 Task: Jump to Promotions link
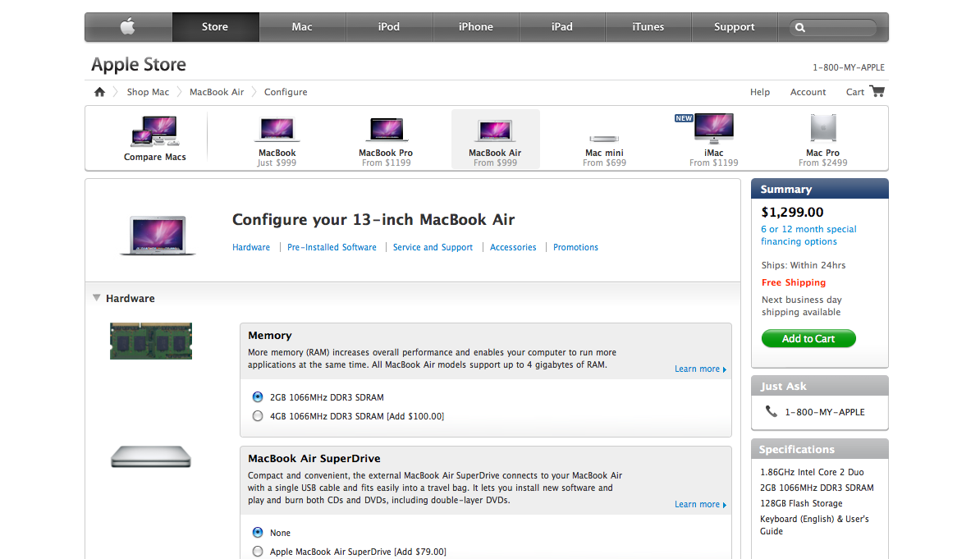575,248
